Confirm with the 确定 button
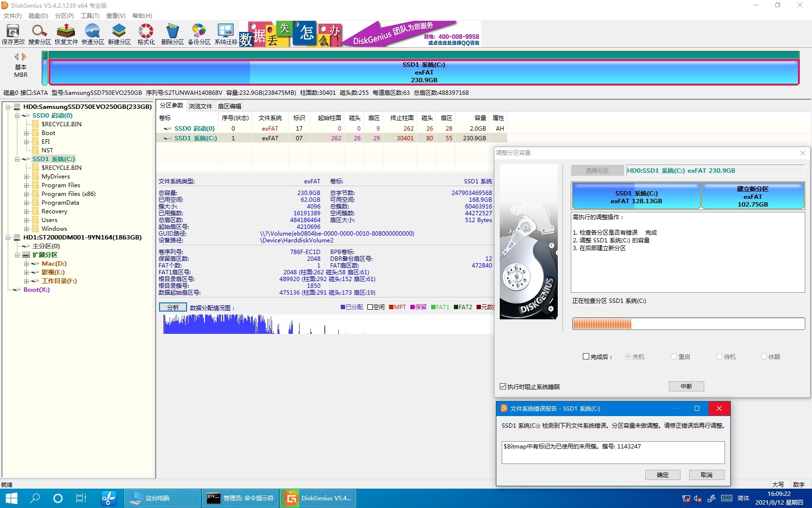Screen dimensions: 812x508 pyautogui.click(x=663, y=475)
